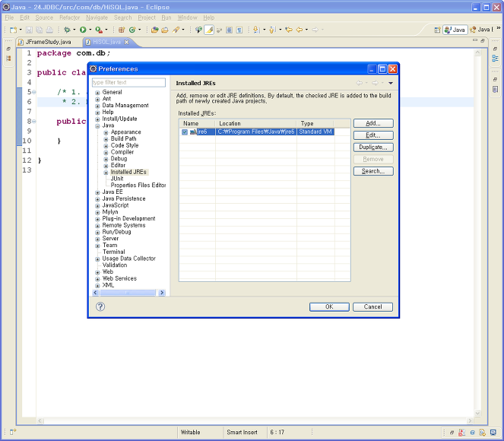Select the Compiler tree item

(122, 152)
